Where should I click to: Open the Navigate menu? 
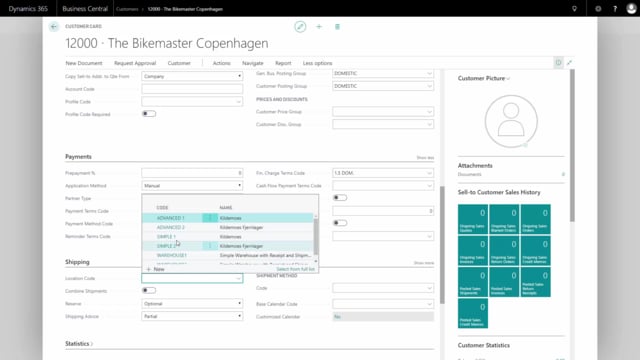tap(253, 63)
